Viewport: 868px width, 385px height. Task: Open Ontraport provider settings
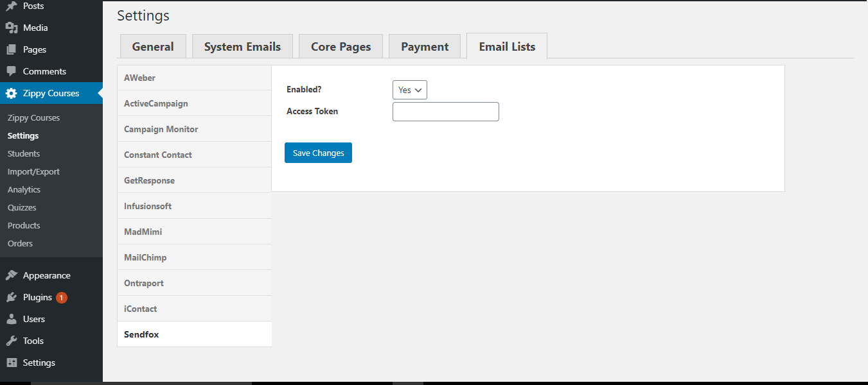click(194, 283)
